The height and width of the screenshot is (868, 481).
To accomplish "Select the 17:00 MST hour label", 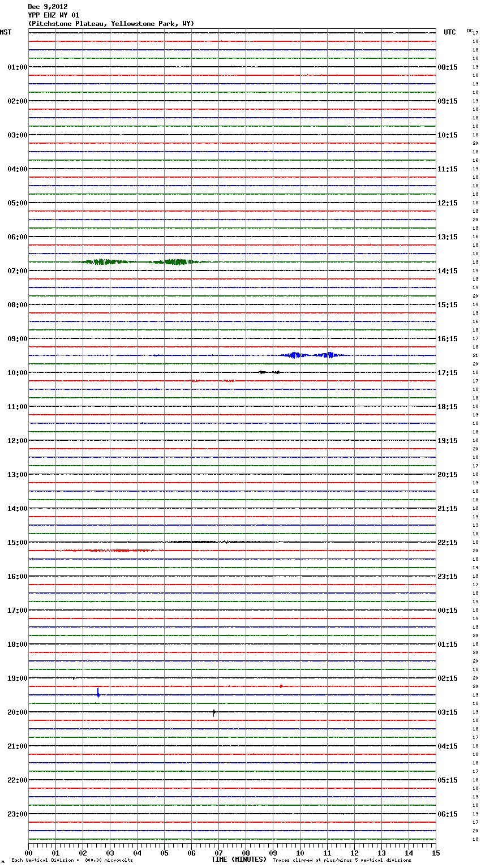I will point(18,611).
